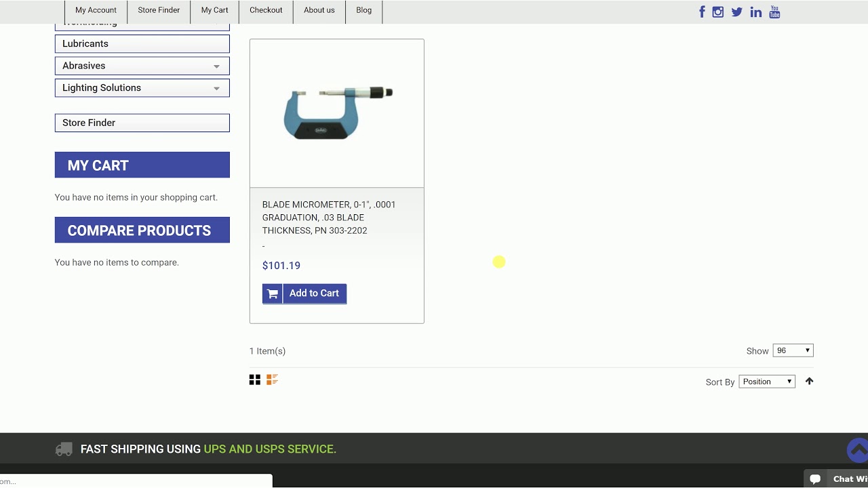Open Lubricants category
Screen dimensions: 868x488
point(142,44)
